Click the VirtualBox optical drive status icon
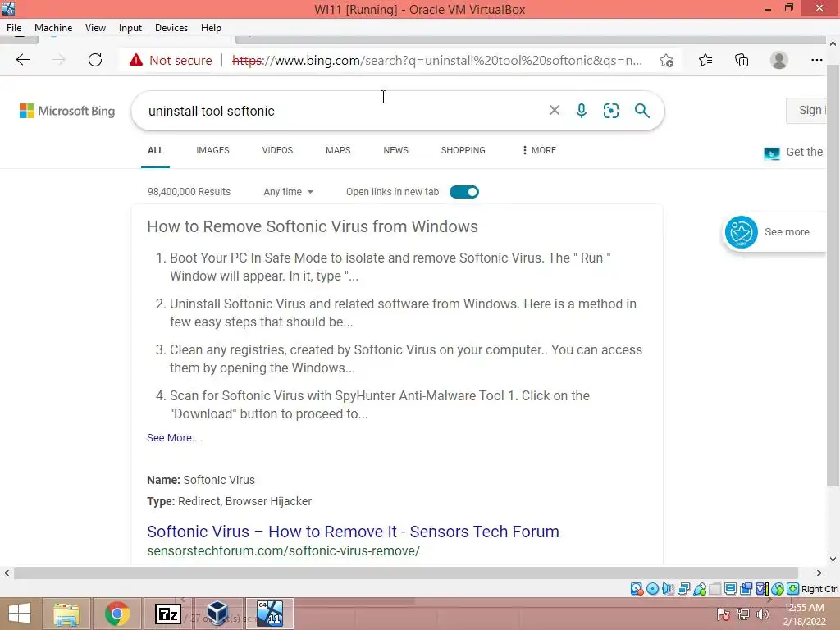Image resolution: width=840 pixels, height=630 pixels. (652, 589)
